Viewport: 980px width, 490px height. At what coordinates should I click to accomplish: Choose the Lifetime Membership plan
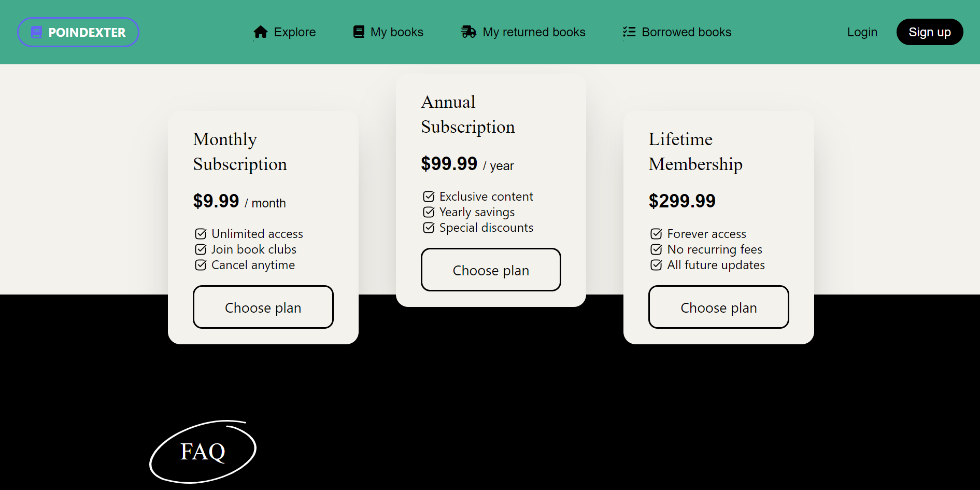click(718, 307)
